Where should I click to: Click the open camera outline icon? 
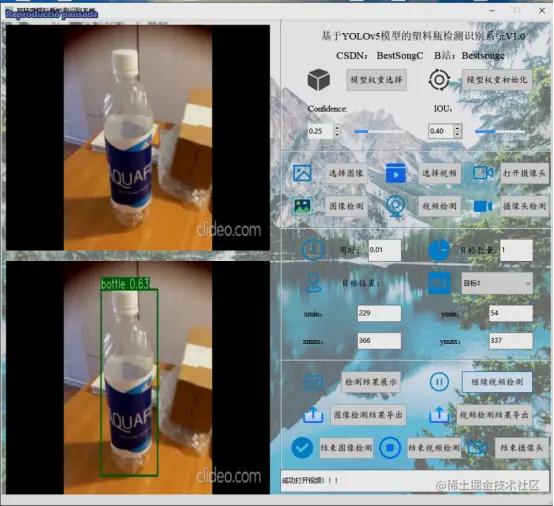(483, 173)
